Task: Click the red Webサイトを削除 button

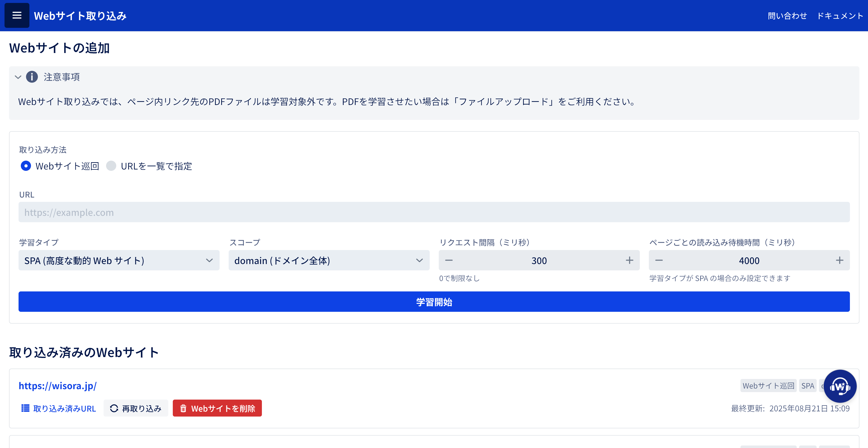Action: (217, 408)
